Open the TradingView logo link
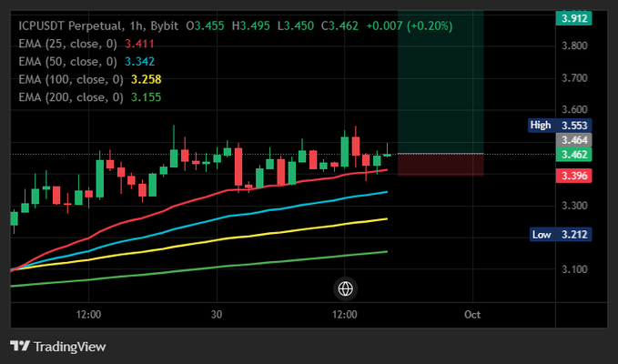 [x=58, y=347]
